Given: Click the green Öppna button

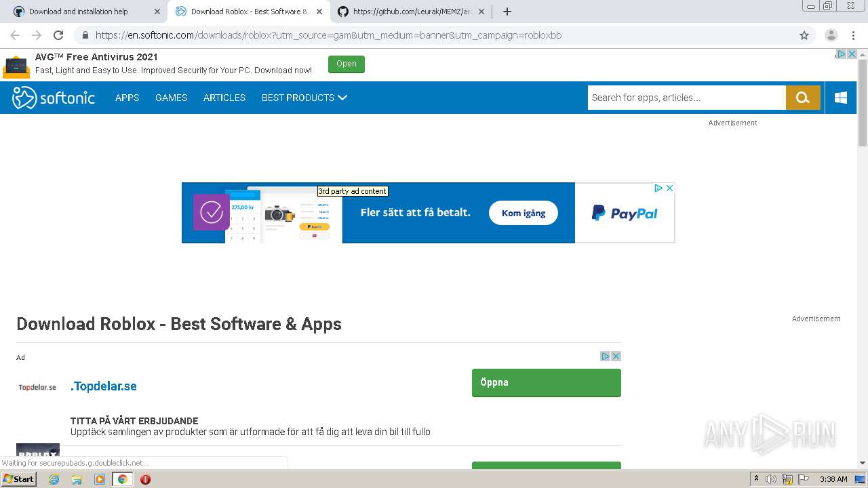Looking at the screenshot, I should [547, 382].
